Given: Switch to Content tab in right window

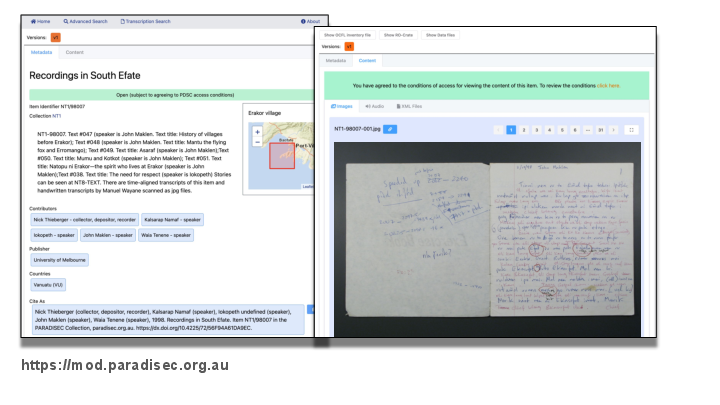Looking at the screenshot, I should (367, 61).
